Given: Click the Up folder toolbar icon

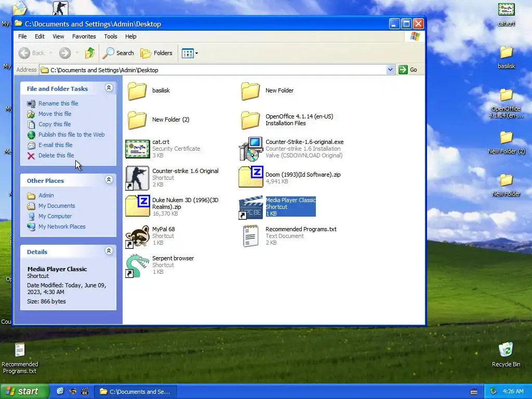Looking at the screenshot, I should (x=90, y=53).
